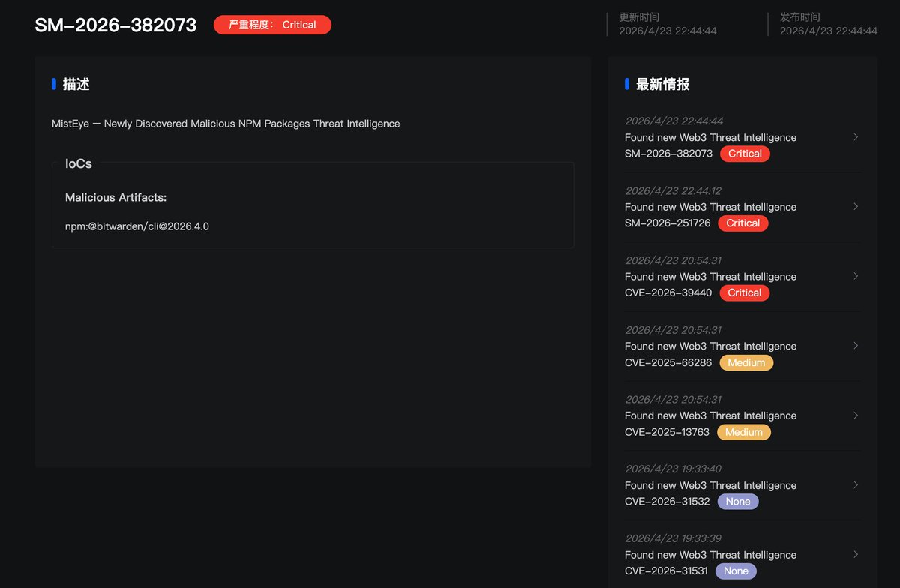The image size is (900, 588).
Task: Click the Malicious Artifacts: heading
Action: coord(116,197)
